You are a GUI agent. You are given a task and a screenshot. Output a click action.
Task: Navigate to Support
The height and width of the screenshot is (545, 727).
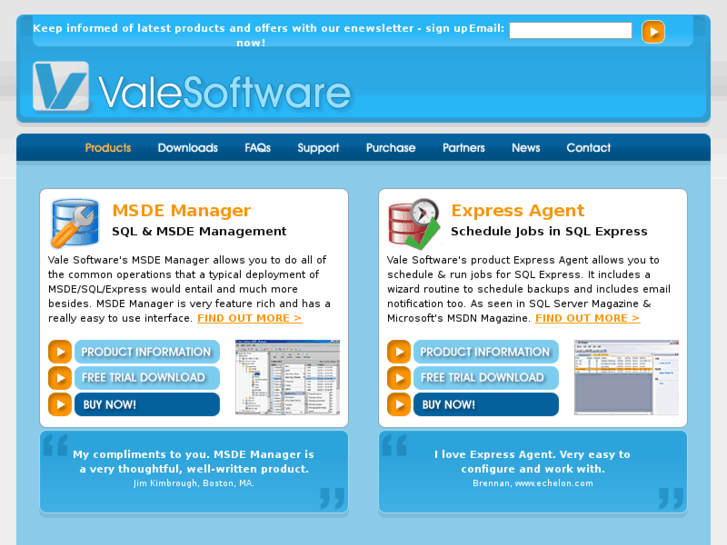click(x=318, y=148)
